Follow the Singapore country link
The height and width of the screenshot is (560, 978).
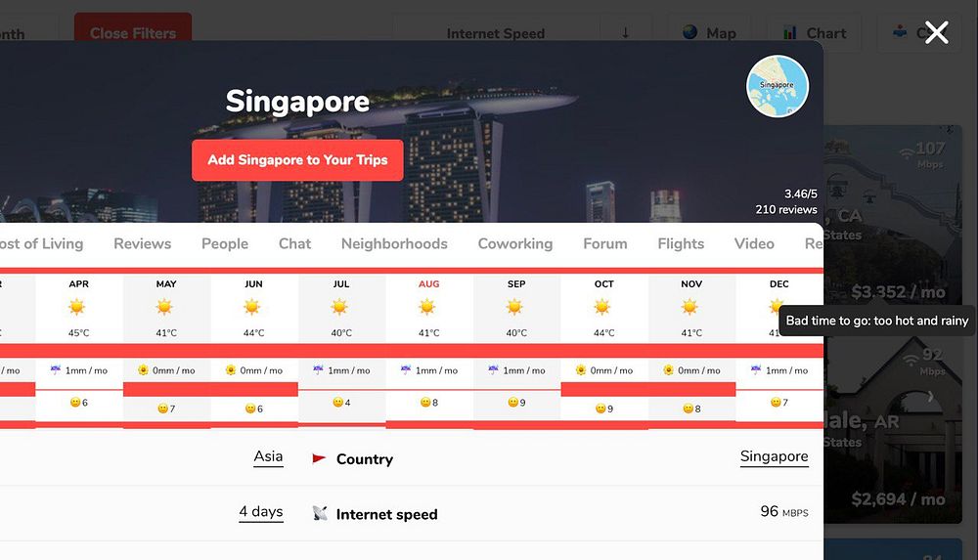tap(774, 456)
